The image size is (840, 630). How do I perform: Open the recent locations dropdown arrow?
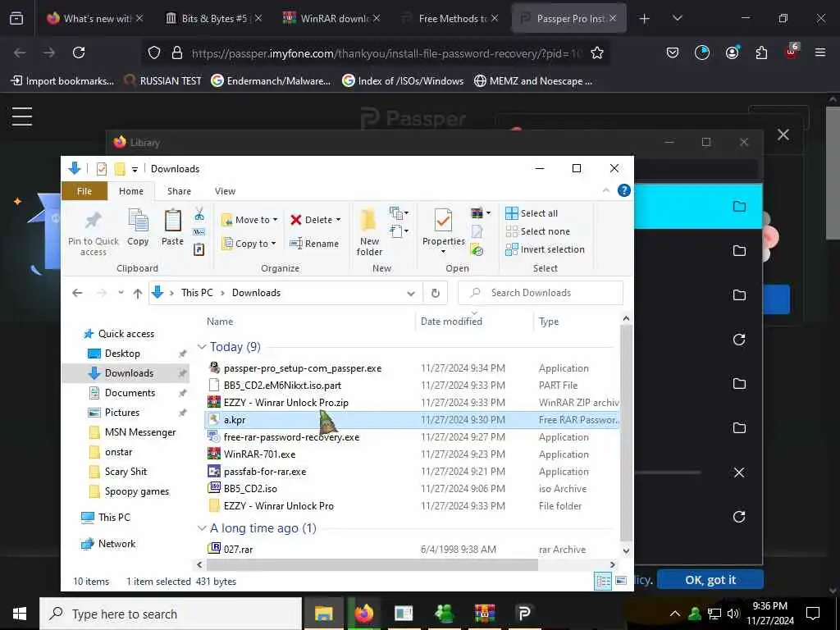(121, 293)
